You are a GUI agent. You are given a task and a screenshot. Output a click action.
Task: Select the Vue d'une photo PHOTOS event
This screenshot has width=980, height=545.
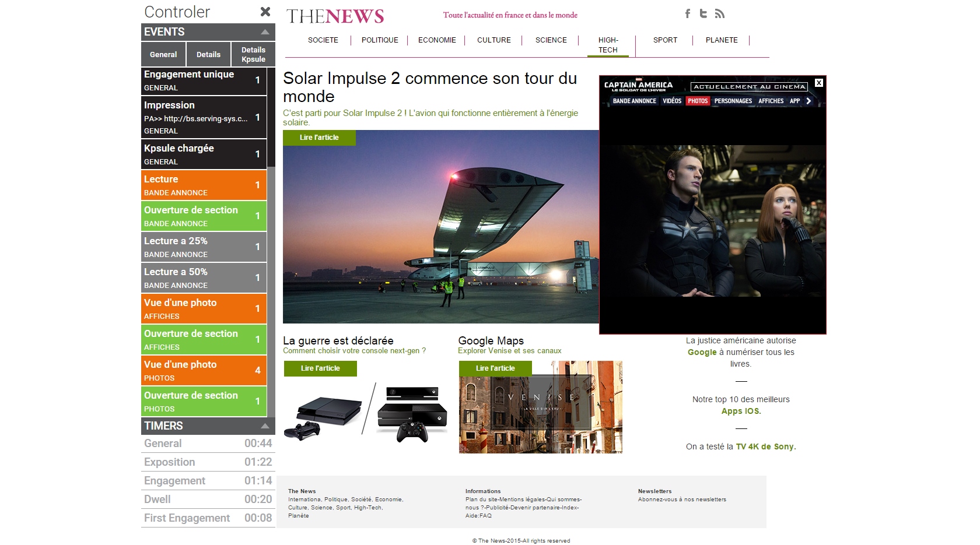click(x=204, y=370)
